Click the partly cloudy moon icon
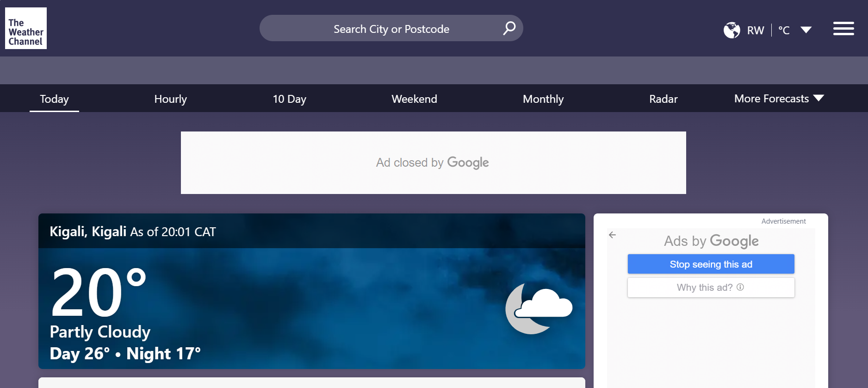868x388 pixels. (x=538, y=308)
